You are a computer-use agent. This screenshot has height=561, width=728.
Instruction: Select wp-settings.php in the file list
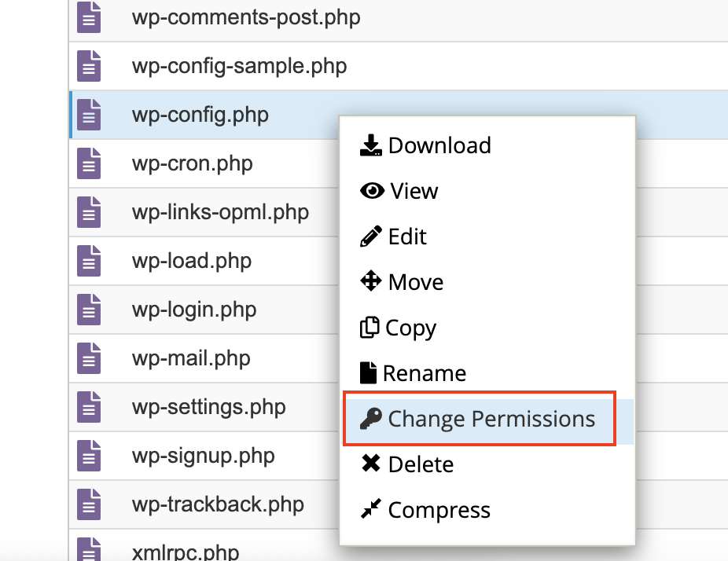(x=208, y=407)
